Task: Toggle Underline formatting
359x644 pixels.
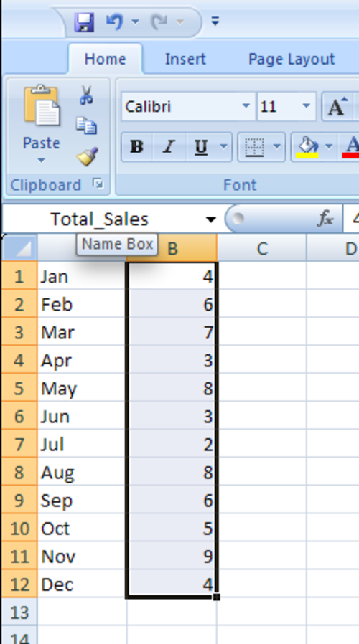Action: coord(200,146)
